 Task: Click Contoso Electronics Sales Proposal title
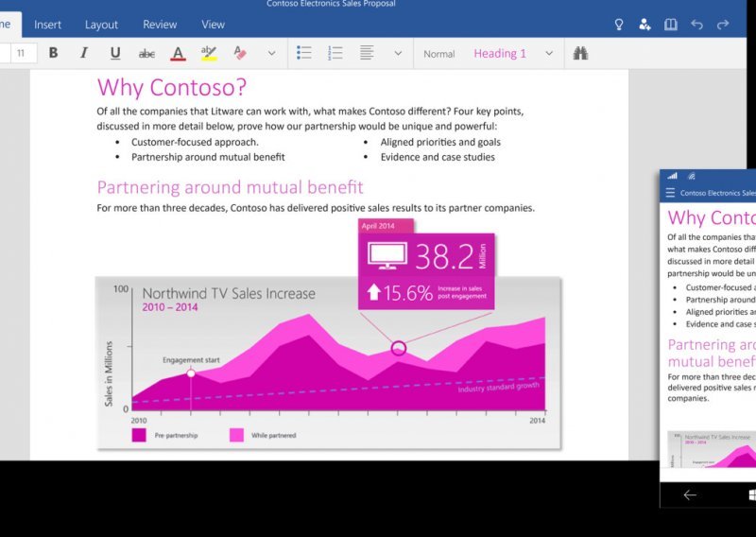pyautogui.click(x=331, y=4)
